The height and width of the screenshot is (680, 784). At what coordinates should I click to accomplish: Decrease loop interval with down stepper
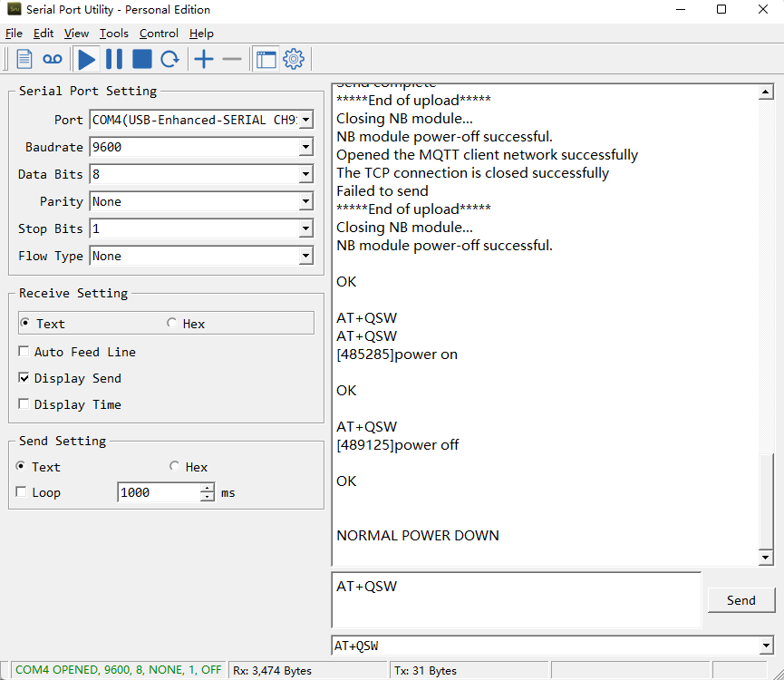(207, 497)
